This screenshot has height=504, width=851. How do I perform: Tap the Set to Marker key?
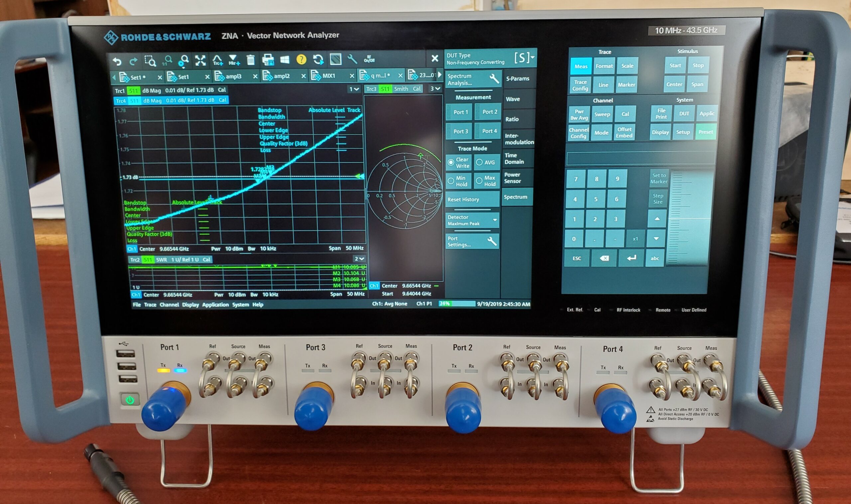click(659, 178)
